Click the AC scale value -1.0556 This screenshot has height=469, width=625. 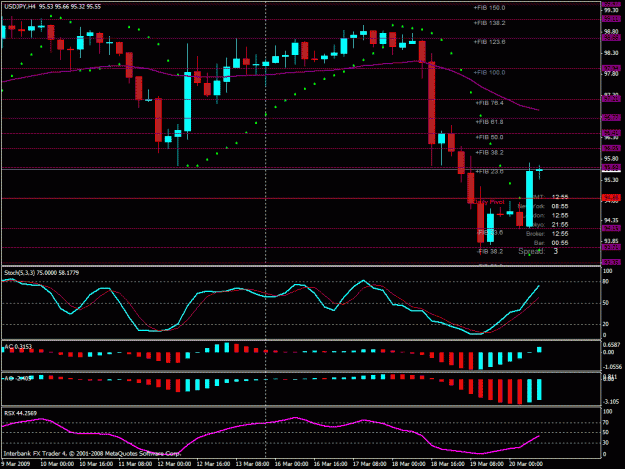click(x=612, y=367)
